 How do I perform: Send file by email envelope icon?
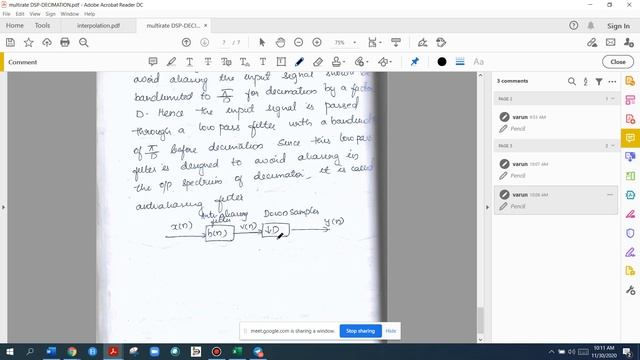coord(611,42)
